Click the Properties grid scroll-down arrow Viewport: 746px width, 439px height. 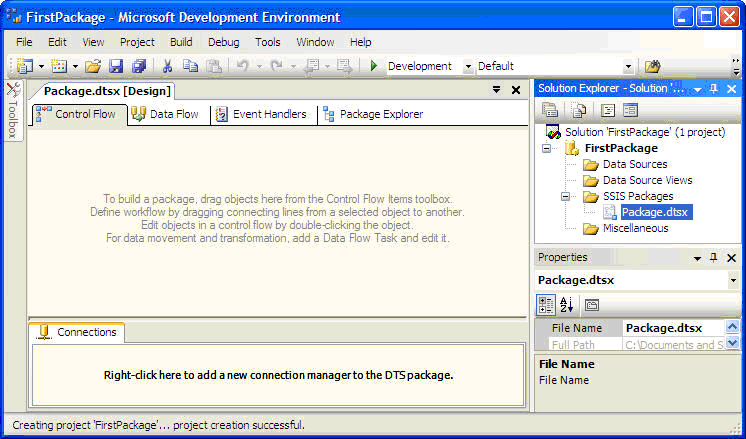click(732, 342)
